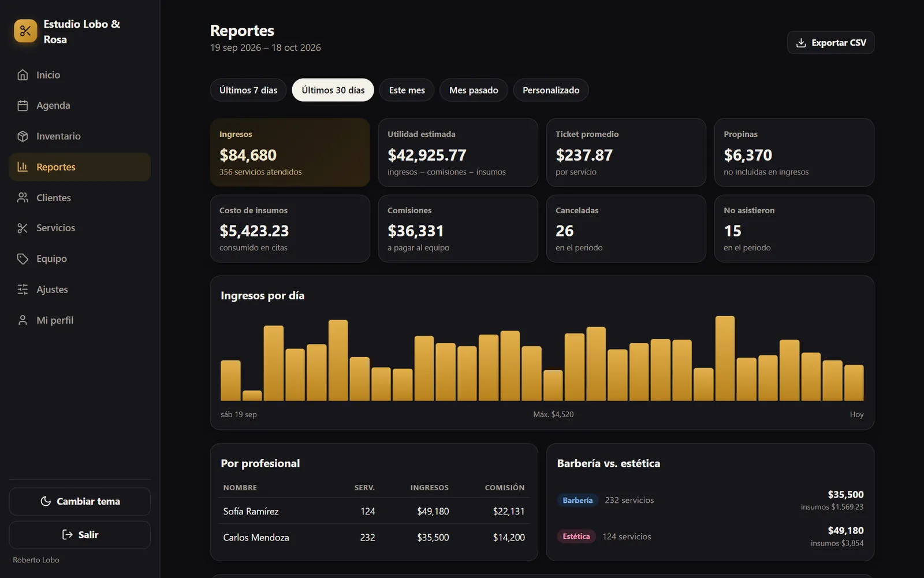This screenshot has height=578, width=924.
Task: Switch to Este mes period
Action: [407, 90]
